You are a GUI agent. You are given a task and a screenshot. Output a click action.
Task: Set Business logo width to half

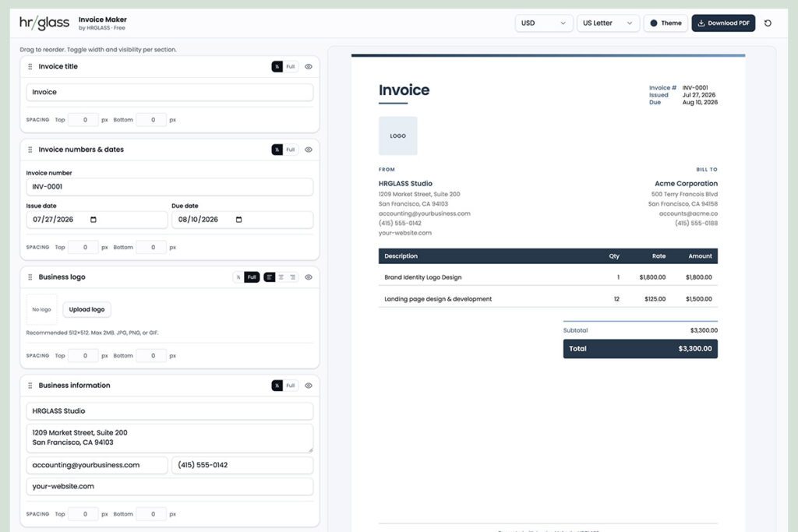(238, 277)
